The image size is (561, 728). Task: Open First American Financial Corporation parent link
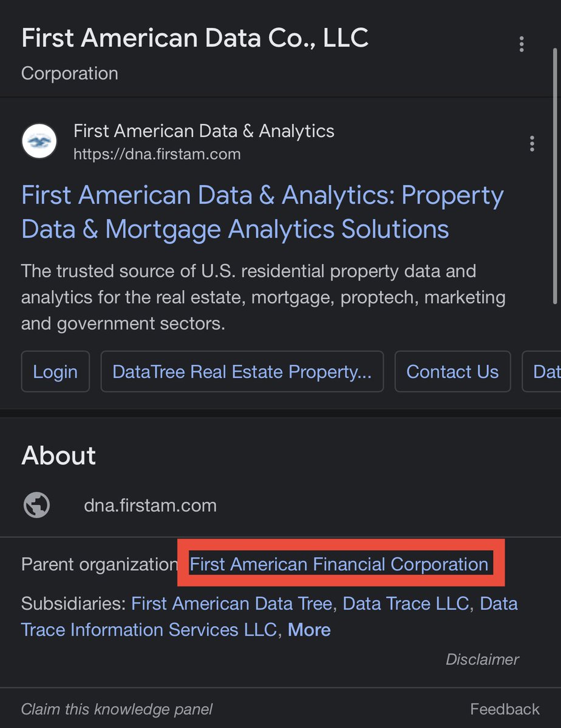[x=339, y=564]
